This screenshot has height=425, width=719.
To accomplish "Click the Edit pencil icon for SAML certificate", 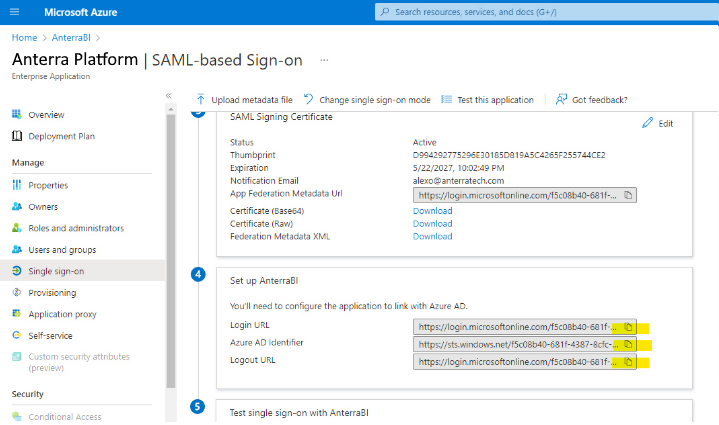I will point(647,123).
